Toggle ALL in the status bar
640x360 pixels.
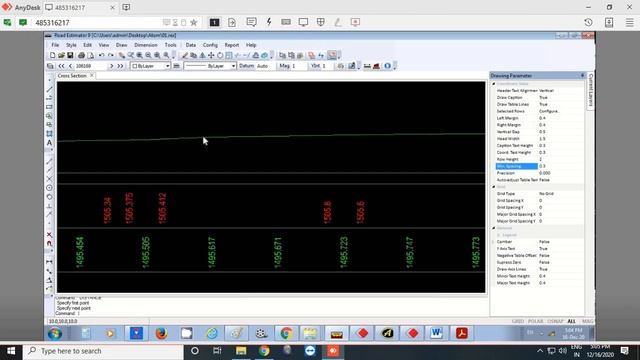[571, 321]
